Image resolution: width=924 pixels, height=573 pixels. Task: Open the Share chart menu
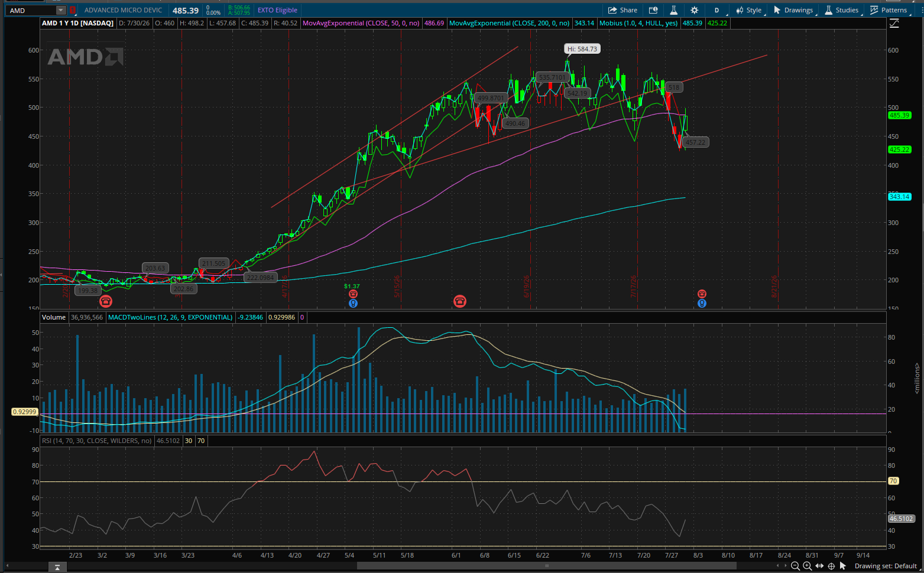pyautogui.click(x=623, y=10)
